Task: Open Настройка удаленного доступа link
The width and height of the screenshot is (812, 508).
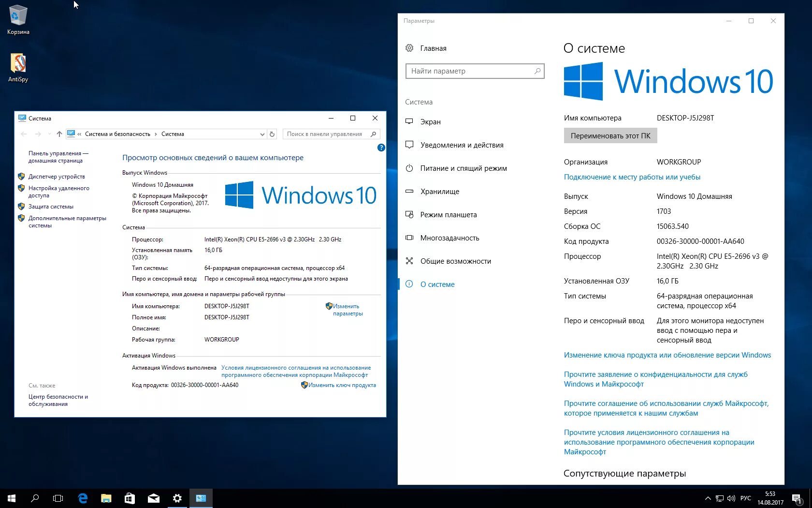Action: pos(59,192)
